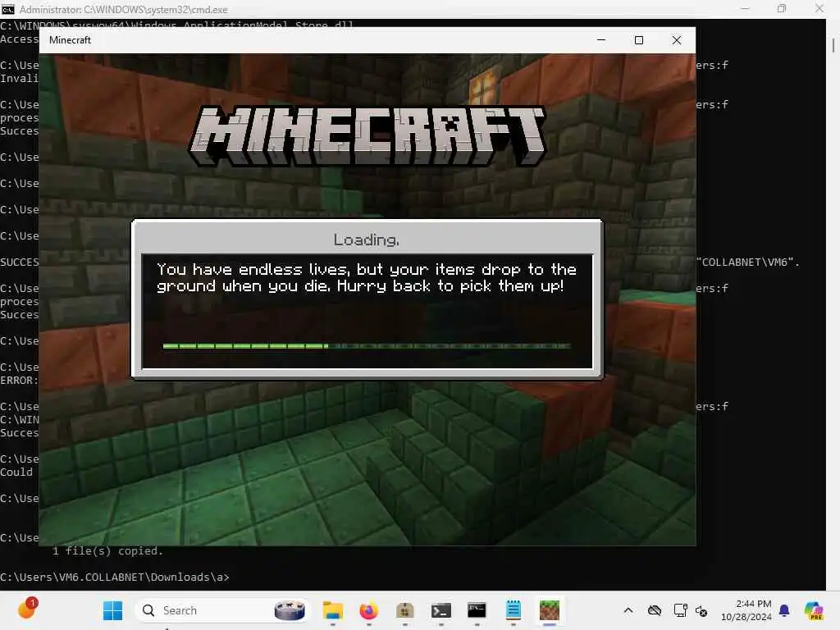Maximize the Minecraft window
The image size is (840, 630).
pyautogui.click(x=638, y=40)
